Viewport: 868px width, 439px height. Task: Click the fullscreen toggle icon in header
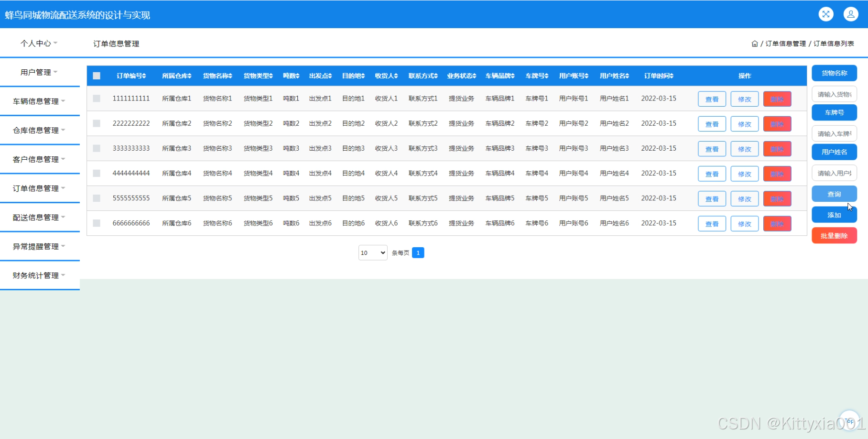[825, 14]
